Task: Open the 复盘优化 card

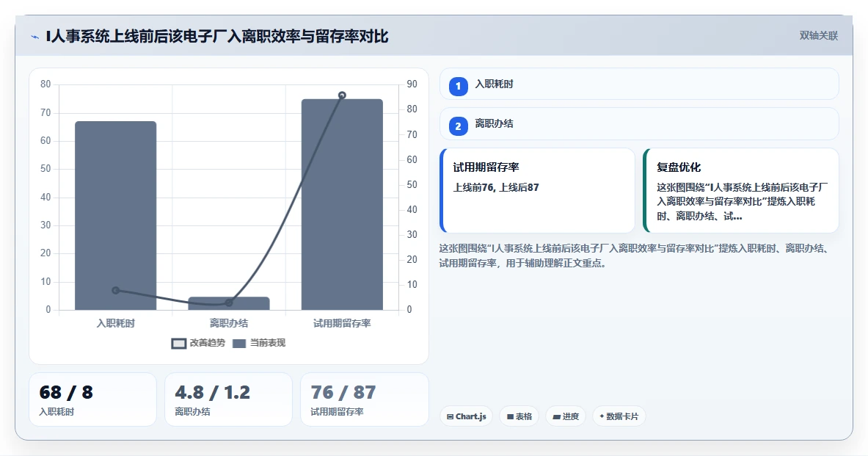Action: [740, 190]
